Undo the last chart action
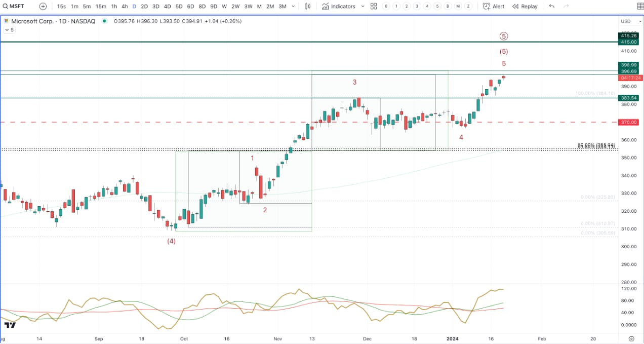Screen dimensions: 644x344 click(552, 7)
